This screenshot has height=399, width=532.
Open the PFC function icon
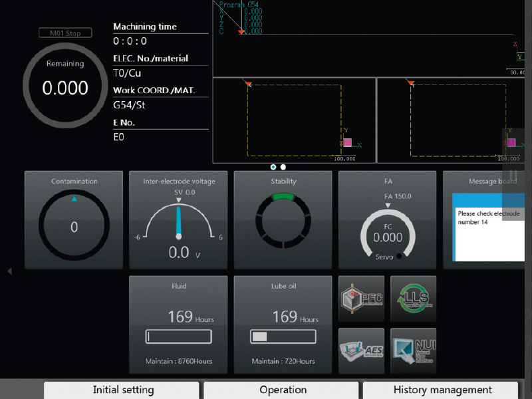361,299
